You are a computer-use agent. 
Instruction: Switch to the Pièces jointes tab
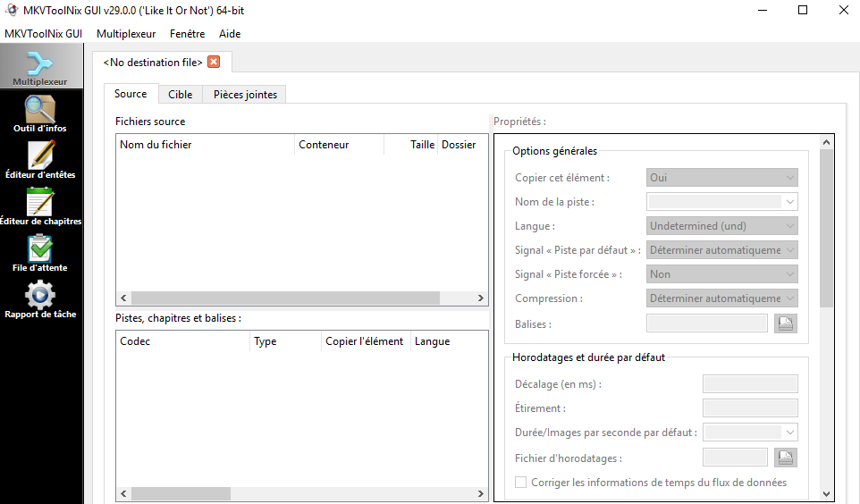coord(245,95)
